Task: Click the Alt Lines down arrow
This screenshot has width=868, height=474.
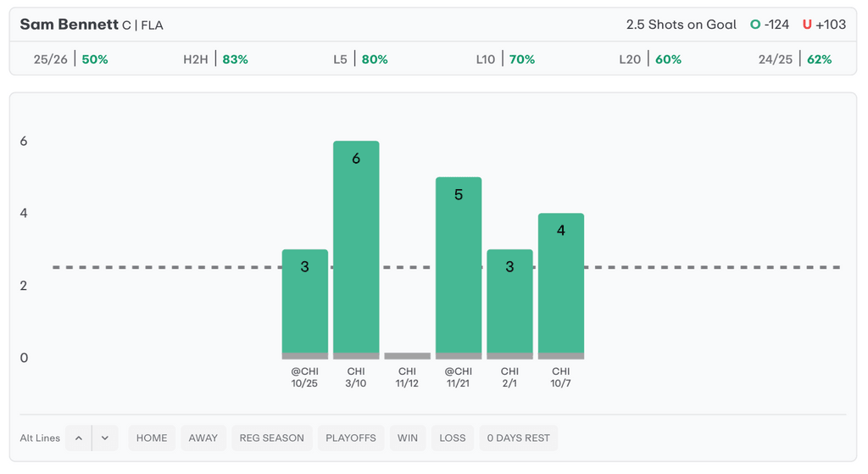Action: pyautogui.click(x=105, y=438)
